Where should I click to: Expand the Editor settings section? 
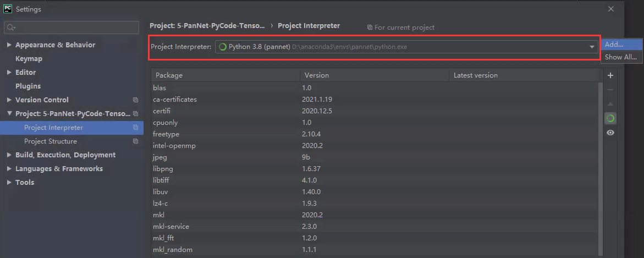pos(9,72)
